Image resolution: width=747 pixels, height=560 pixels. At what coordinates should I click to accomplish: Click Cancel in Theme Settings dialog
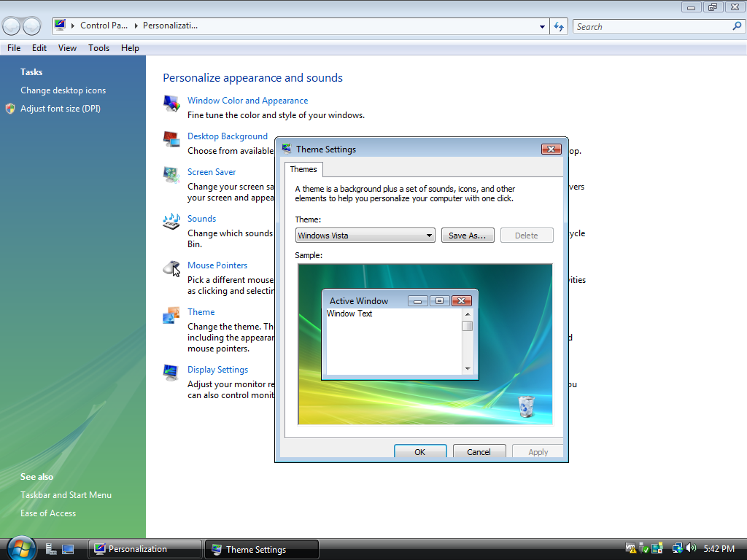tap(479, 451)
